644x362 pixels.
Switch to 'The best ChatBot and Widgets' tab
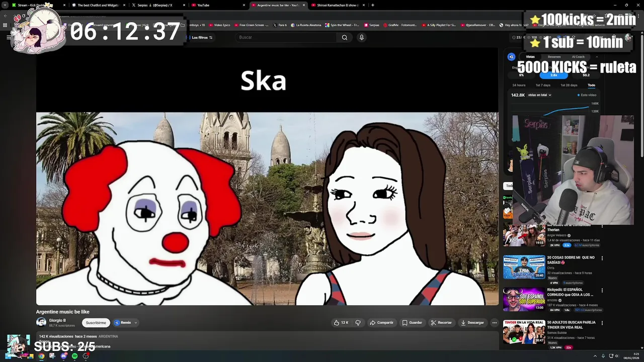point(99,5)
